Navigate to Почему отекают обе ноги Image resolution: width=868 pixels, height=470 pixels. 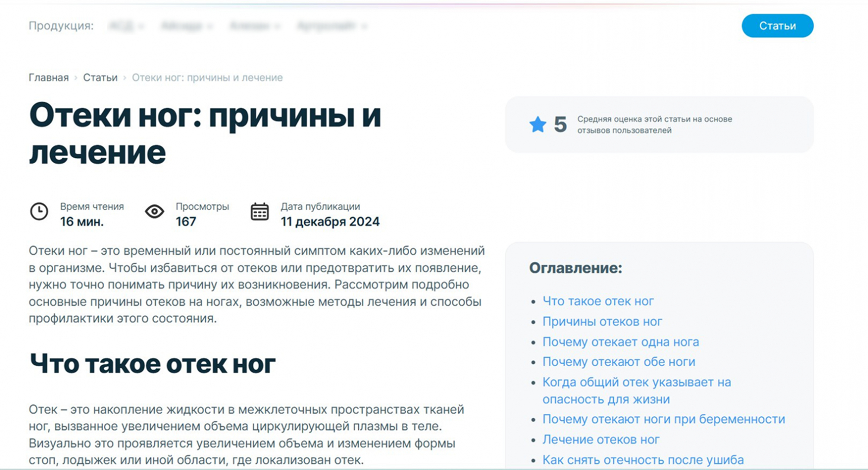(619, 362)
